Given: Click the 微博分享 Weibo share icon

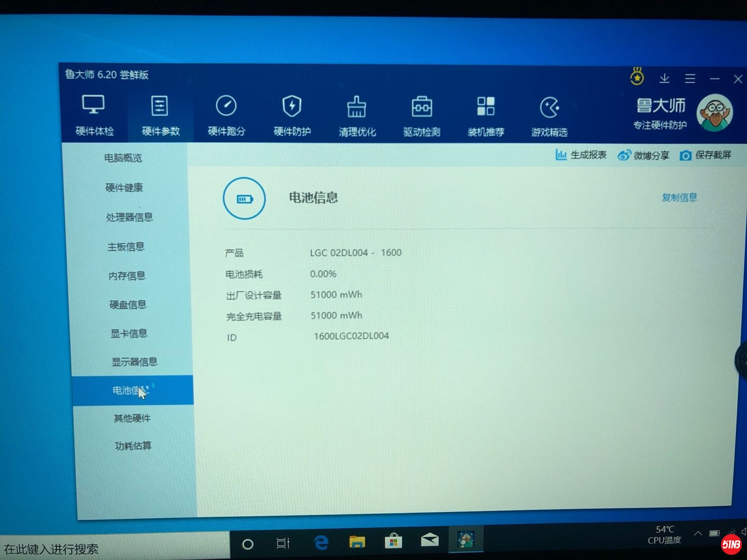Looking at the screenshot, I should pyautogui.click(x=624, y=155).
